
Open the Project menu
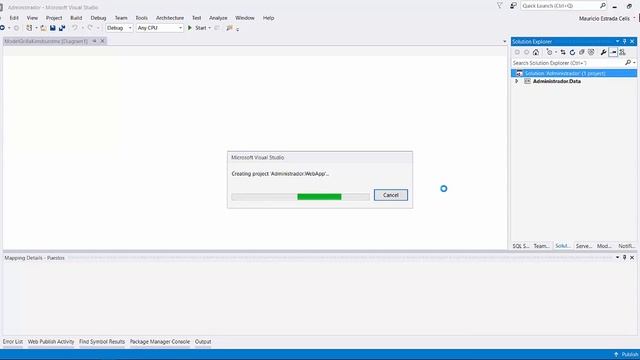pyautogui.click(x=54, y=18)
